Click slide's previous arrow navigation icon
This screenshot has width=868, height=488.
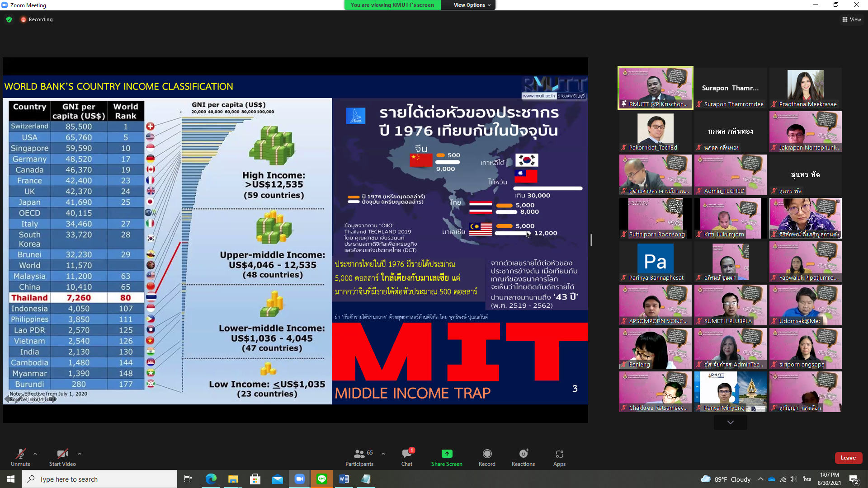coord(7,399)
